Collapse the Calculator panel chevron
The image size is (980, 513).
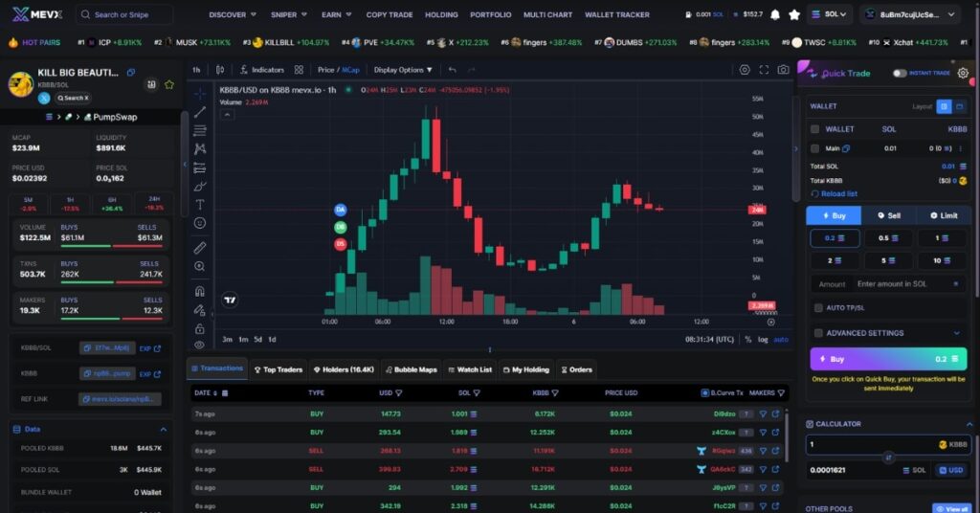pos(969,424)
